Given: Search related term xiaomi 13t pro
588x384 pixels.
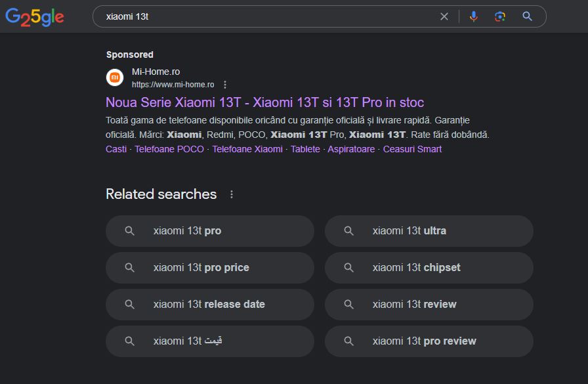Looking at the screenshot, I should [x=210, y=231].
